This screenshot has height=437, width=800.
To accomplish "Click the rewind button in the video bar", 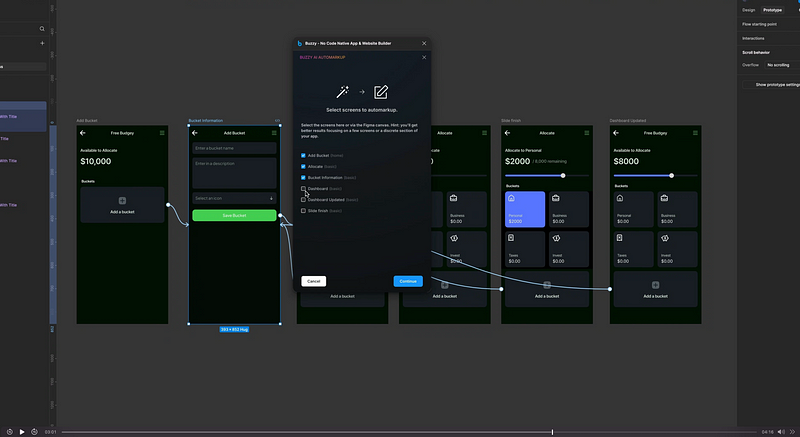I will pos(10,432).
